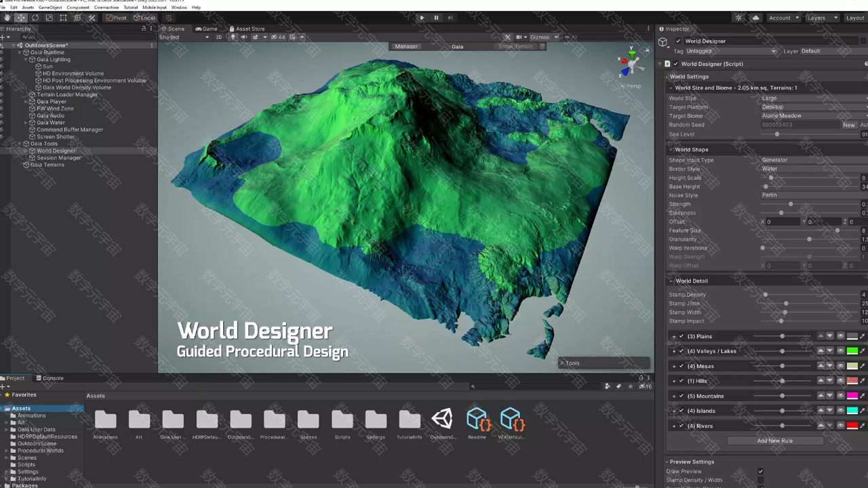Select the Rect transform tool
The width and height of the screenshot is (868, 488).
click(x=63, y=18)
